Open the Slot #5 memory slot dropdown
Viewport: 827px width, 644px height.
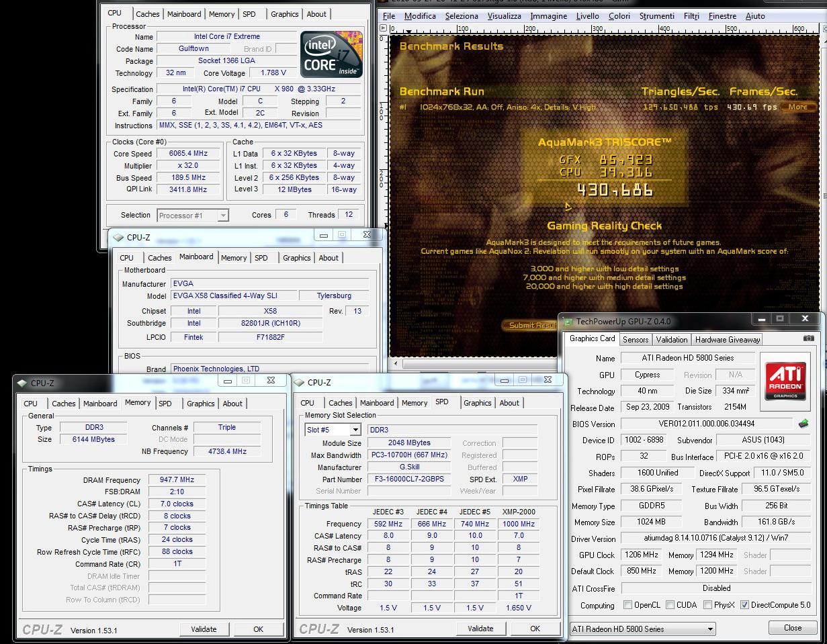point(355,430)
